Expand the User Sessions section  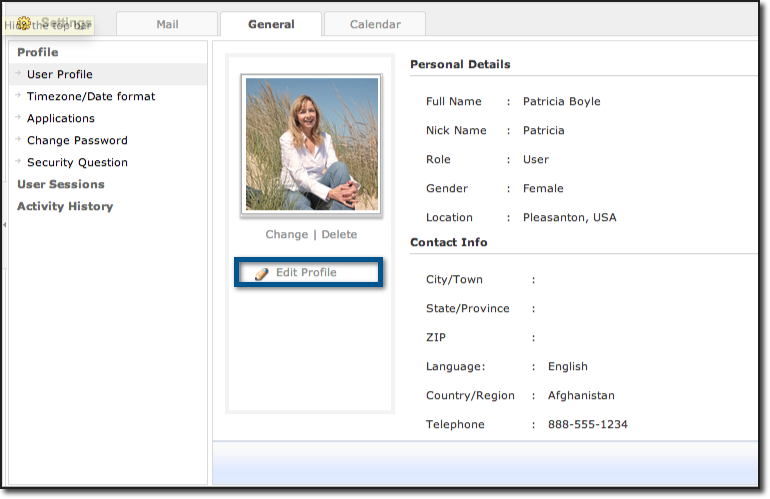pyautogui.click(x=61, y=184)
